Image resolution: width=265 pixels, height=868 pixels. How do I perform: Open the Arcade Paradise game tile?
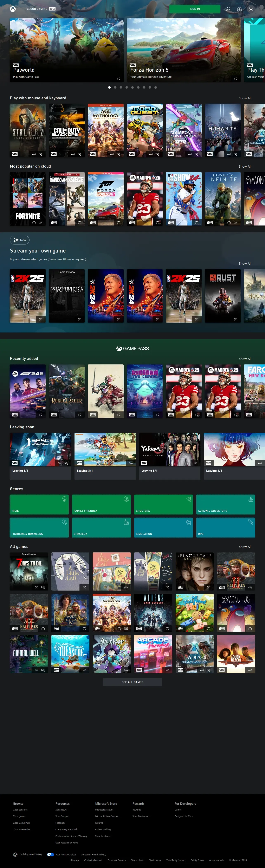coord(153,654)
